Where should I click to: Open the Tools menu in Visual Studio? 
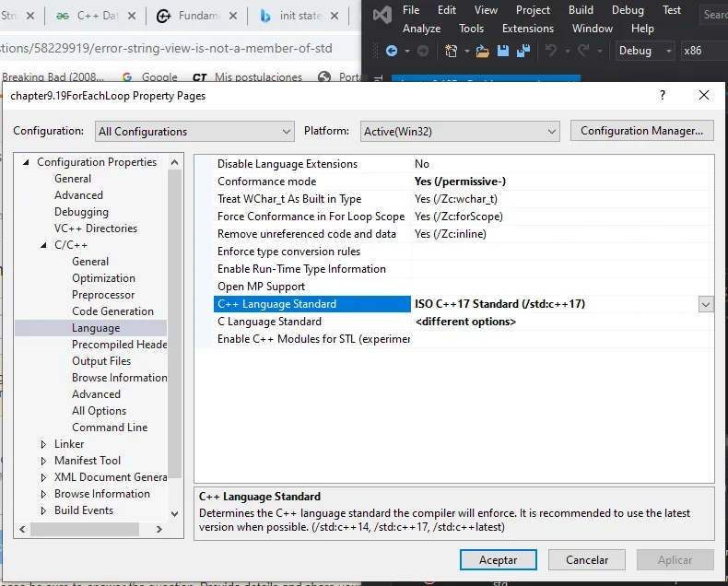click(x=471, y=29)
